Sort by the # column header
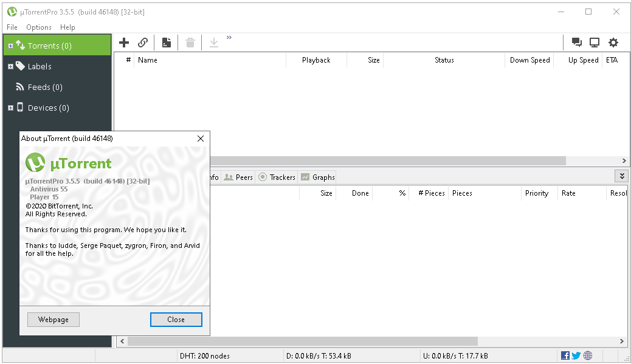 coord(125,60)
